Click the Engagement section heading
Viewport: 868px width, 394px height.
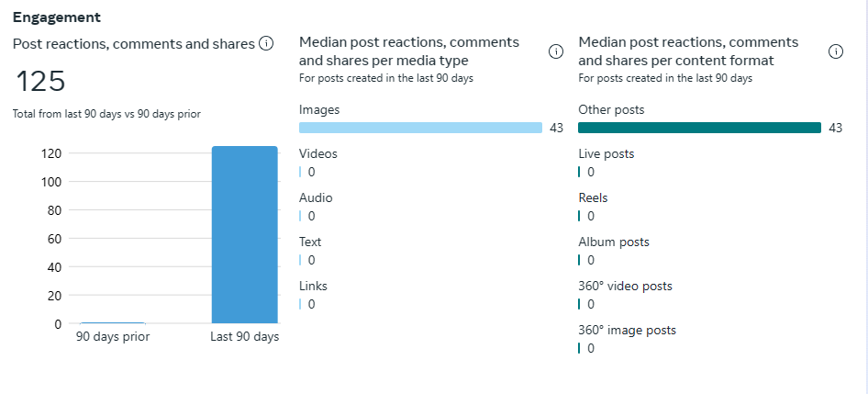coord(57,17)
